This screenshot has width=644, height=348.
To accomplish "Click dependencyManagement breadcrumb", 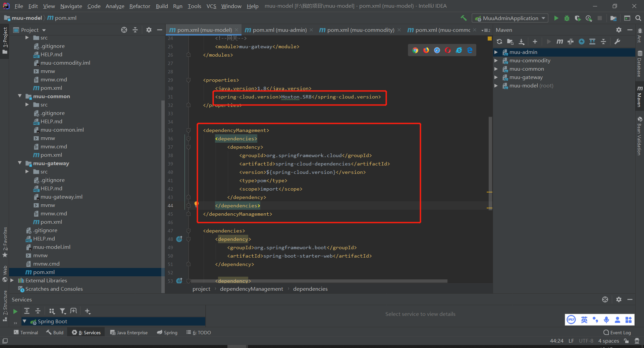I will point(252,289).
